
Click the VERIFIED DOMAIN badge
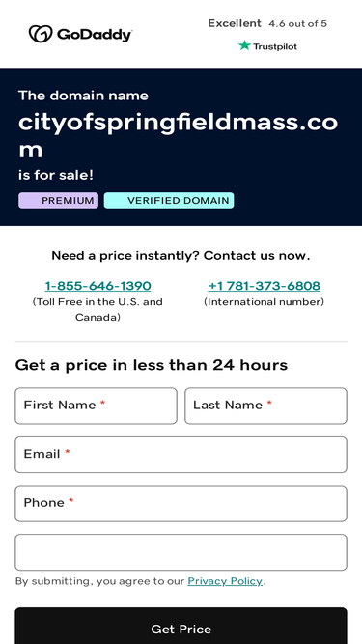pos(169,201)
